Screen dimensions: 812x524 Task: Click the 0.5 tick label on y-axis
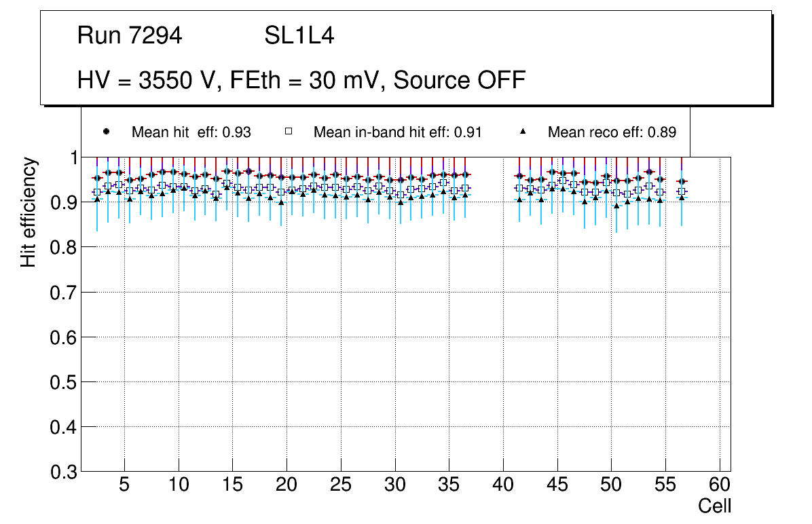(x=63, y=382)
